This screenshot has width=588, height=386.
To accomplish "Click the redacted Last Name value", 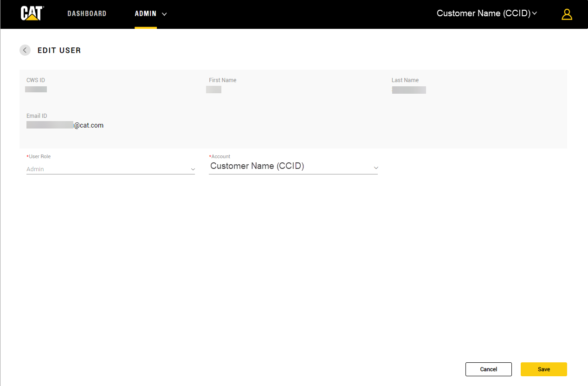I will pyautogui.click(x=408, y=90).
